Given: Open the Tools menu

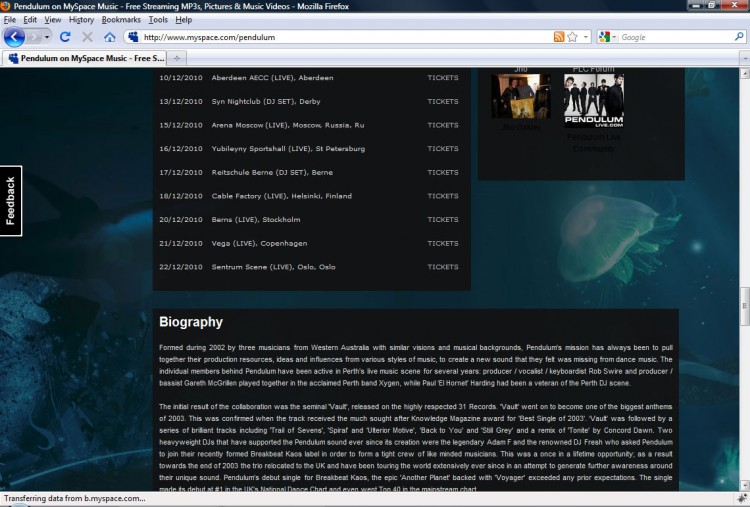Looking at the screenshot, I should click(158, 20).
